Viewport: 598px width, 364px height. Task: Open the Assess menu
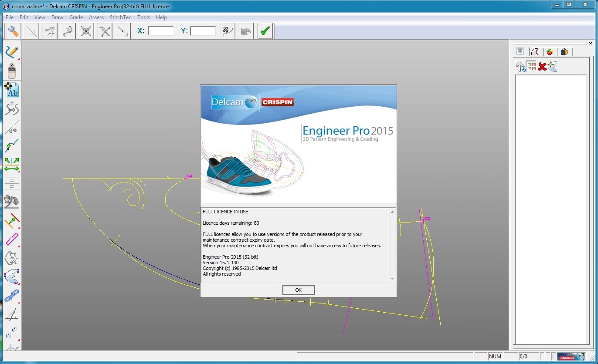[96, 17]
